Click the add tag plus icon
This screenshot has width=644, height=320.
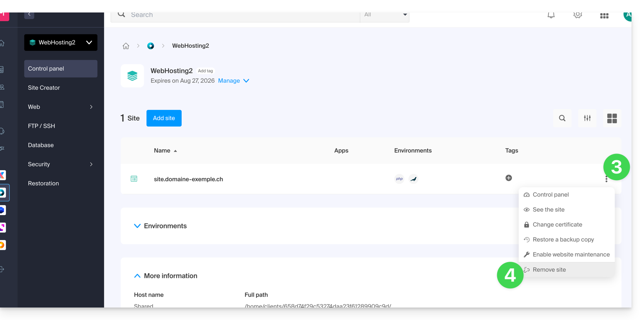click(x=508, y=178)
